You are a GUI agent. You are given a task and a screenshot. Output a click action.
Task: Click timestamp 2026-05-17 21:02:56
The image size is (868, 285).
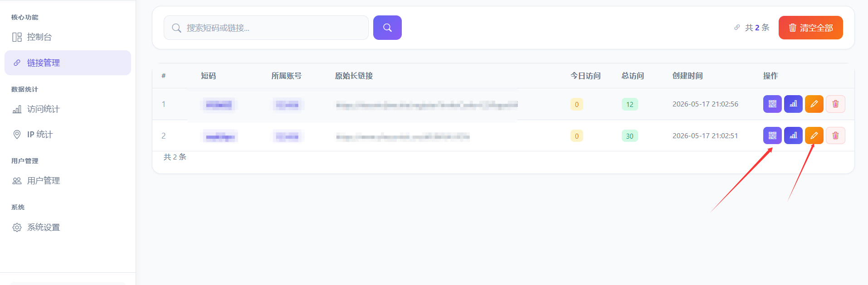coord(705,104)
